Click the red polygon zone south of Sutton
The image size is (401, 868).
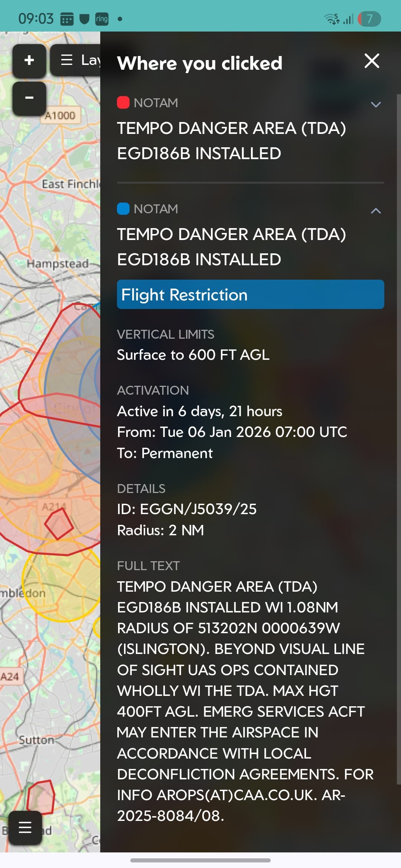(x=41, y=797)
